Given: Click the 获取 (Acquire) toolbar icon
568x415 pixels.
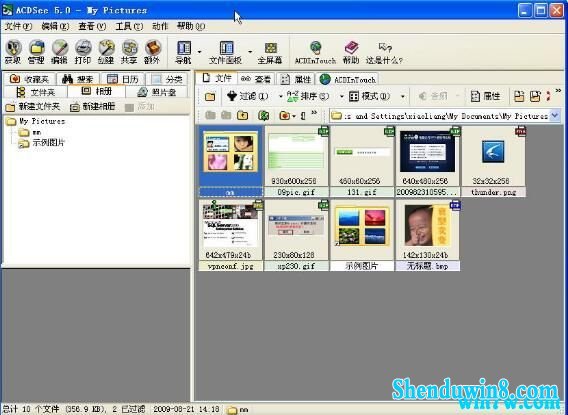Looking at the screenshot, I should point(13,52).
